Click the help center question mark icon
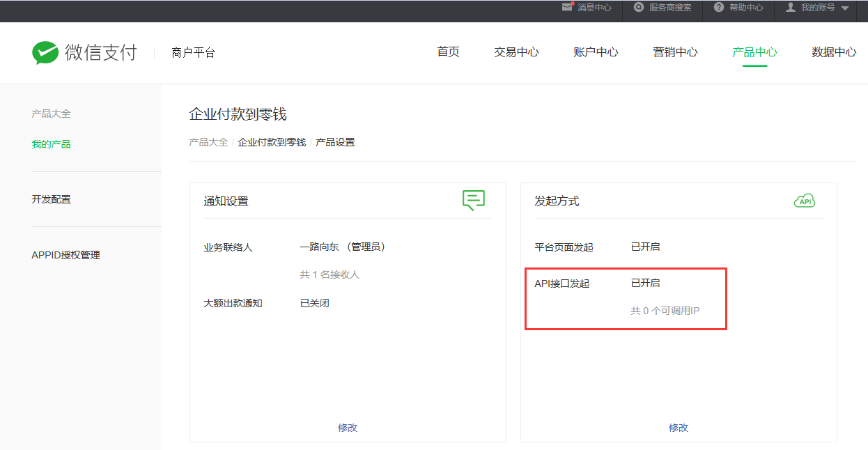 [x=719, y=7]
